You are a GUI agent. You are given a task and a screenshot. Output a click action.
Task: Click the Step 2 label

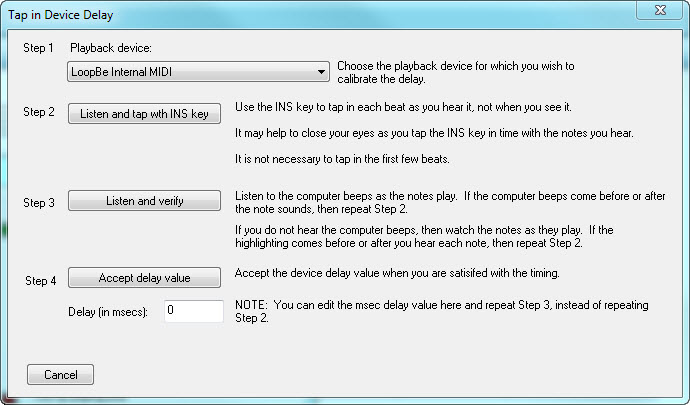coord(39,112)
